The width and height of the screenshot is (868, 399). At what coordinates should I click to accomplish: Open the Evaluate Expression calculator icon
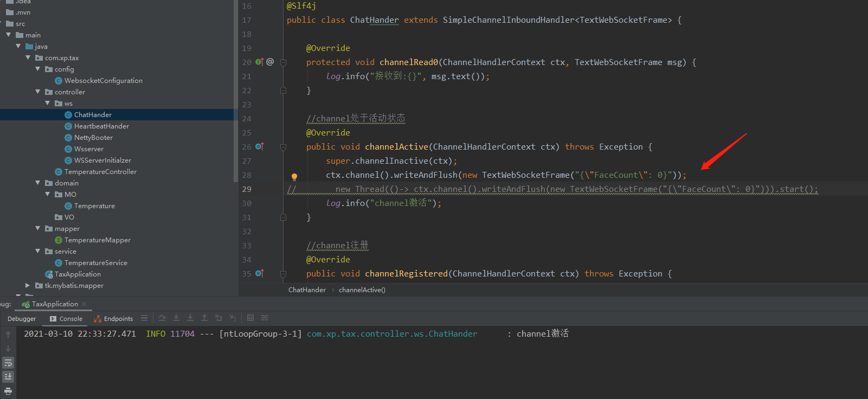250,318
